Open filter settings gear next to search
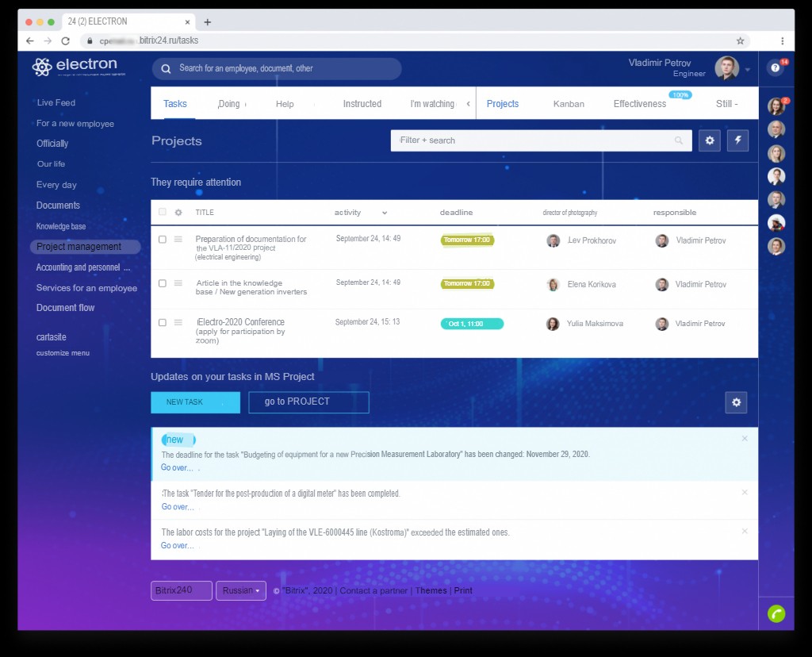The image size is (812, 657). pos(710,140)
